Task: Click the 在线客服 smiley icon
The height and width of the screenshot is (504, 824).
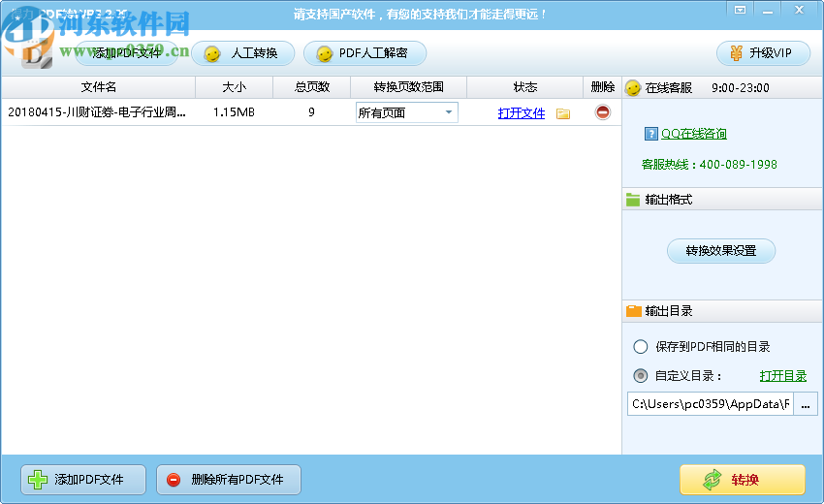Action: coord(633,88)
